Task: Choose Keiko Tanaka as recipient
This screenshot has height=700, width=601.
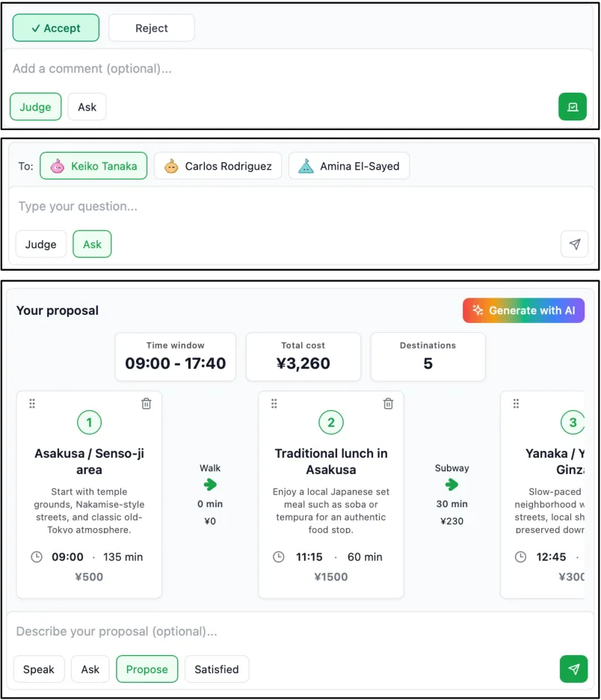Action: coord(93,166)
